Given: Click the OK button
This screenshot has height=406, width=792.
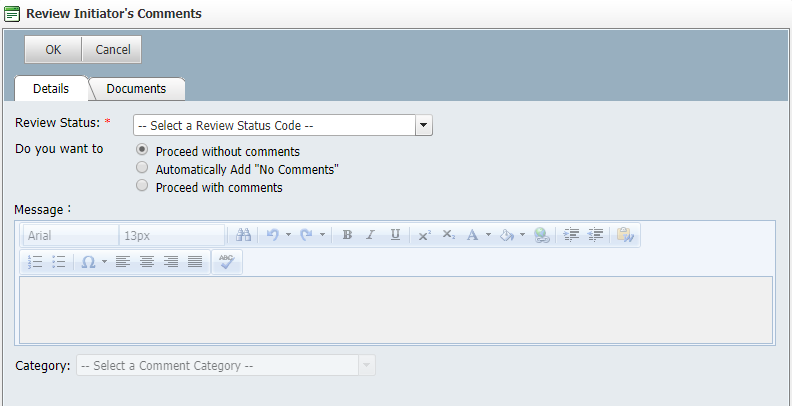Looking at the screenshot, I should pyautogui.click(x=53, y=49).
